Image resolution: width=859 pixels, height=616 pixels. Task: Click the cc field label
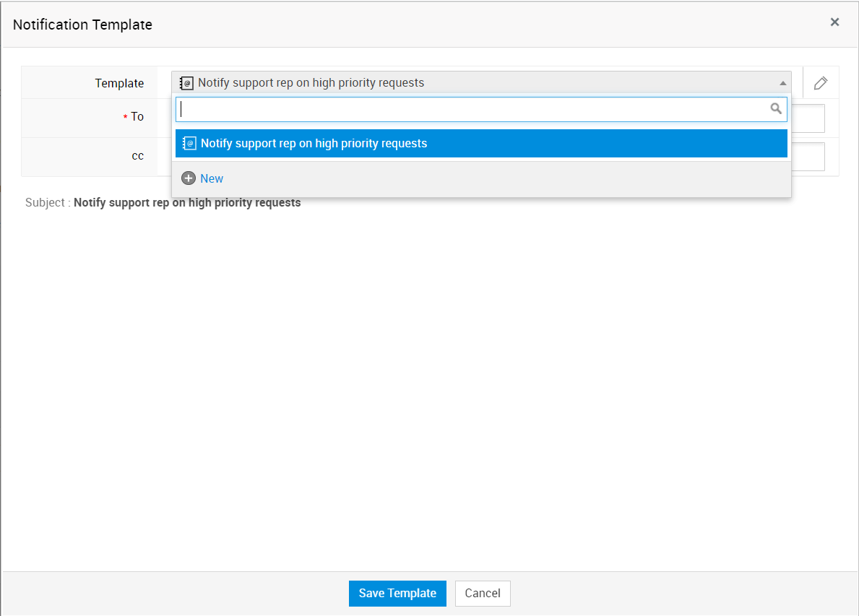(x=137, y=156)
